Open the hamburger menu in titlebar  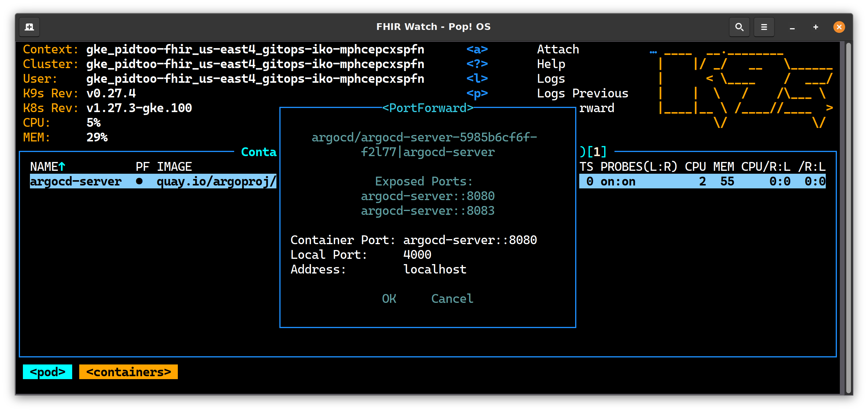(x=764, y=27)
